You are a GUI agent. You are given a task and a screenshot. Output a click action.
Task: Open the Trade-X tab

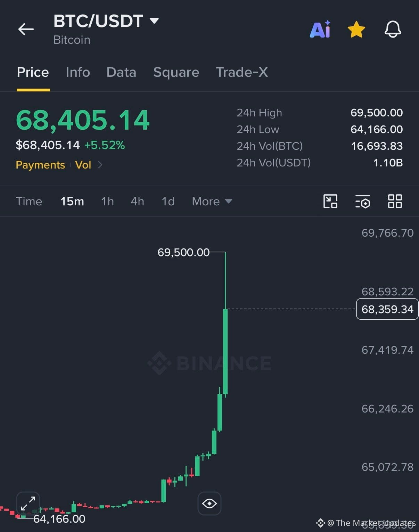click(x=242, y=72)
